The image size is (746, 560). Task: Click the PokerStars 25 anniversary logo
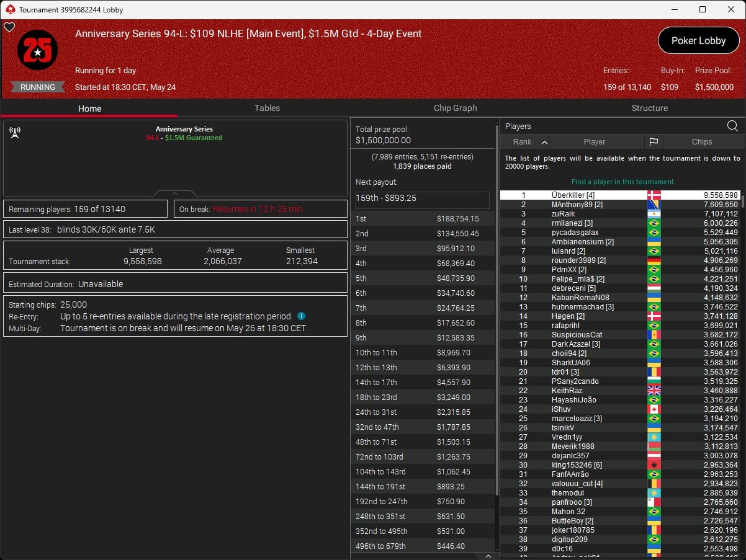38,50
